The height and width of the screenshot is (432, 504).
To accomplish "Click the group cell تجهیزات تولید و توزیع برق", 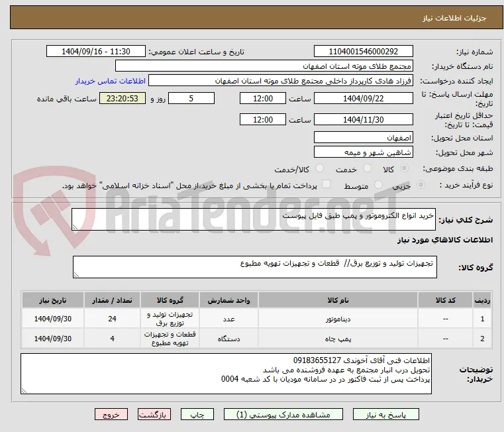I will tap(170, 319).
